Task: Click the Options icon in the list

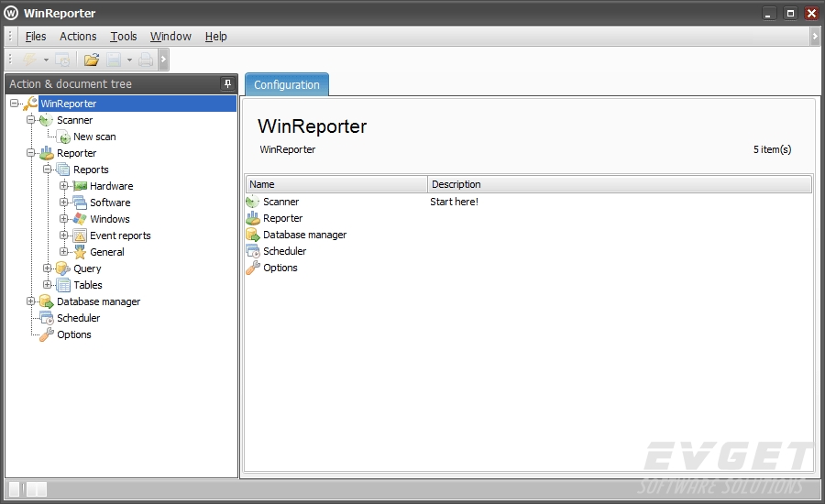Action: 253,268
